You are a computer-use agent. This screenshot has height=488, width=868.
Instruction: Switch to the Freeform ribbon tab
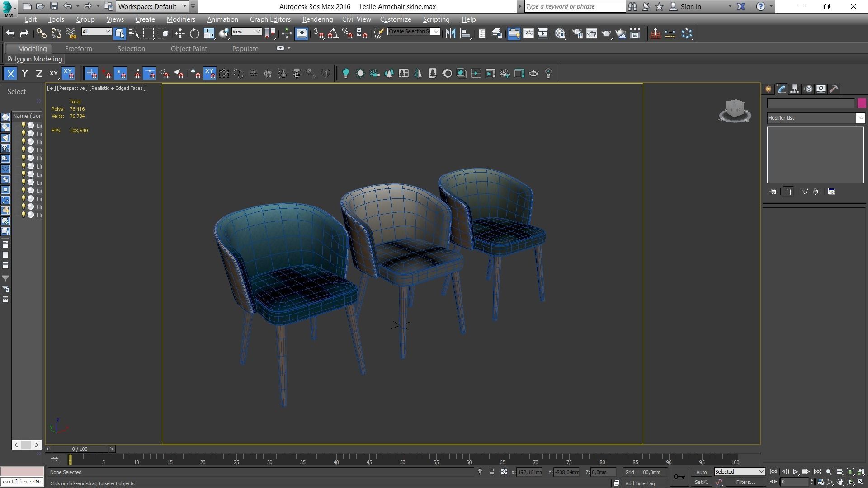pos(78,49)
